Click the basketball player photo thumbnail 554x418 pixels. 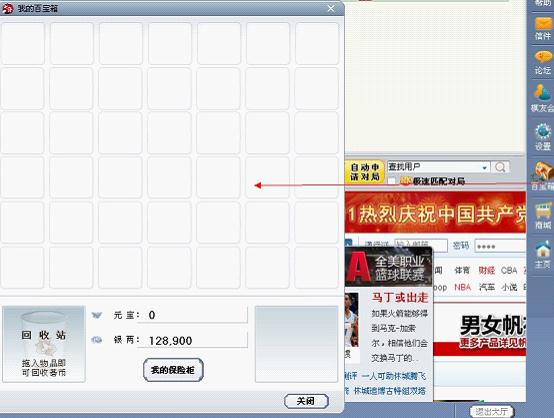(x=352, y=320)
